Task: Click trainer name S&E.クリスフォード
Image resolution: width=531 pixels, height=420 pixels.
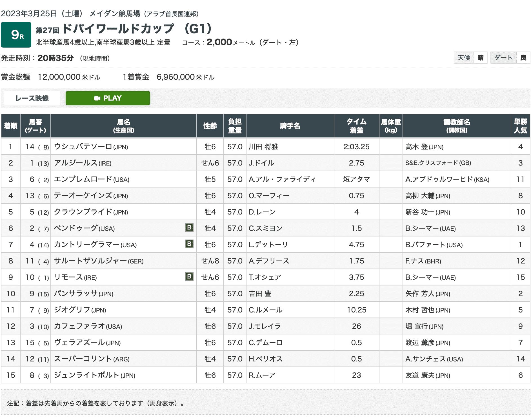Action: tap(432, 163)
